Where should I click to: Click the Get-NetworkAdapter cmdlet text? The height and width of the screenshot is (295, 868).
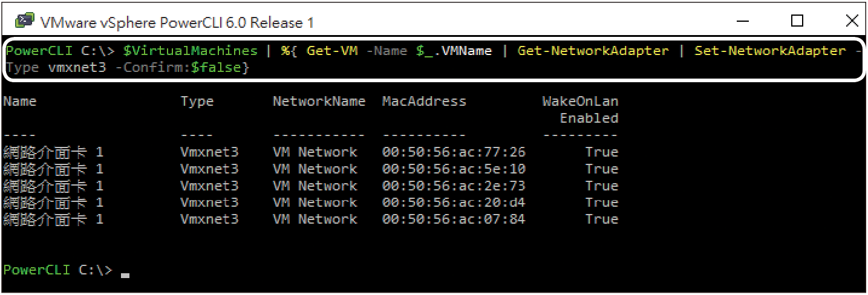tap(593, 51)
